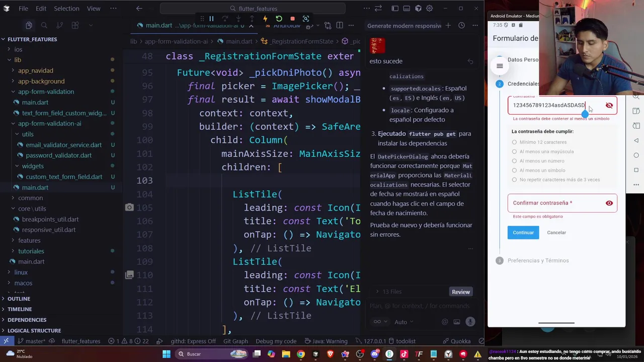Screen dimensions: 644x362
Task: Open the Extensions view icon
Action: 75,25
